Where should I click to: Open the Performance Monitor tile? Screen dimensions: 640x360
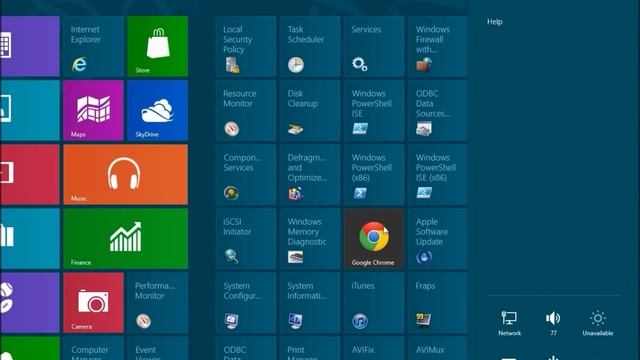158,302
